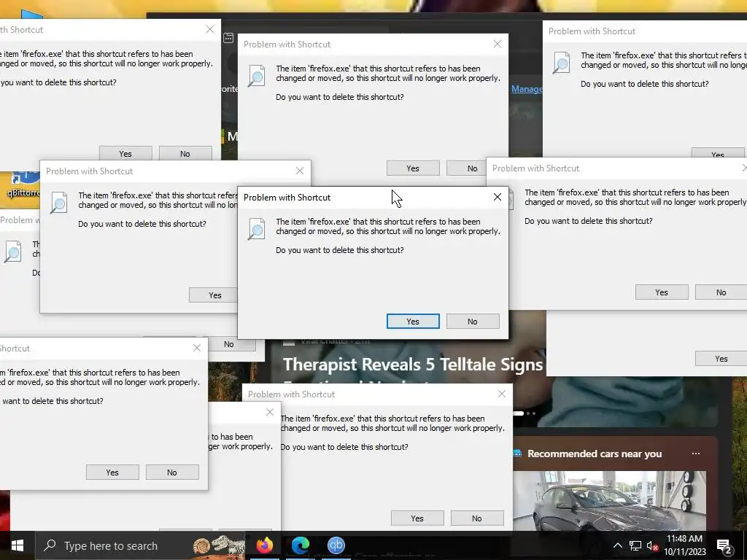This screenshot has width=747, height=560.
Task: Click Yes in the top-center dialog behind
Action: (413, 168)
